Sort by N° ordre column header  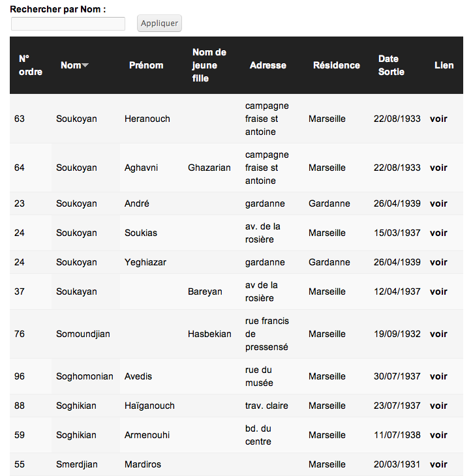pos(30,65)
